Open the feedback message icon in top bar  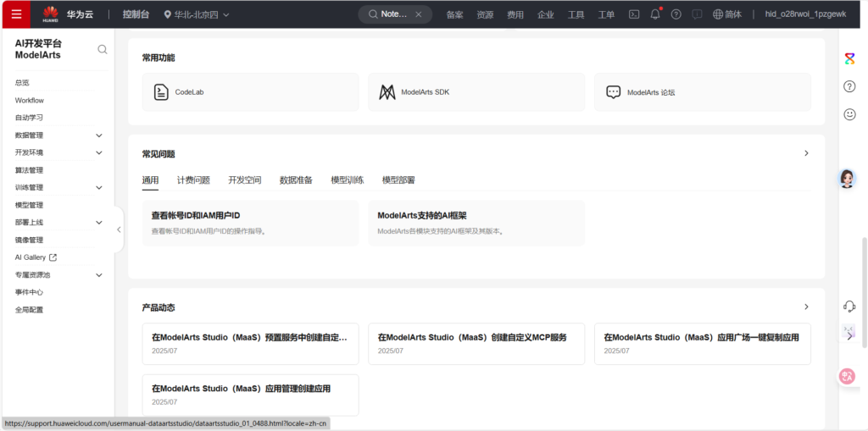click(698, 14)
